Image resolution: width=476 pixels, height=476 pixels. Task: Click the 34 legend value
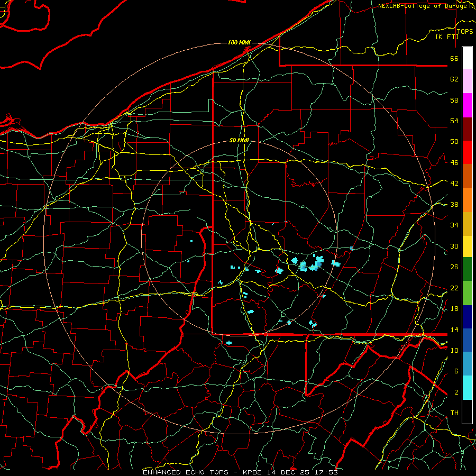tap(454, 225)
